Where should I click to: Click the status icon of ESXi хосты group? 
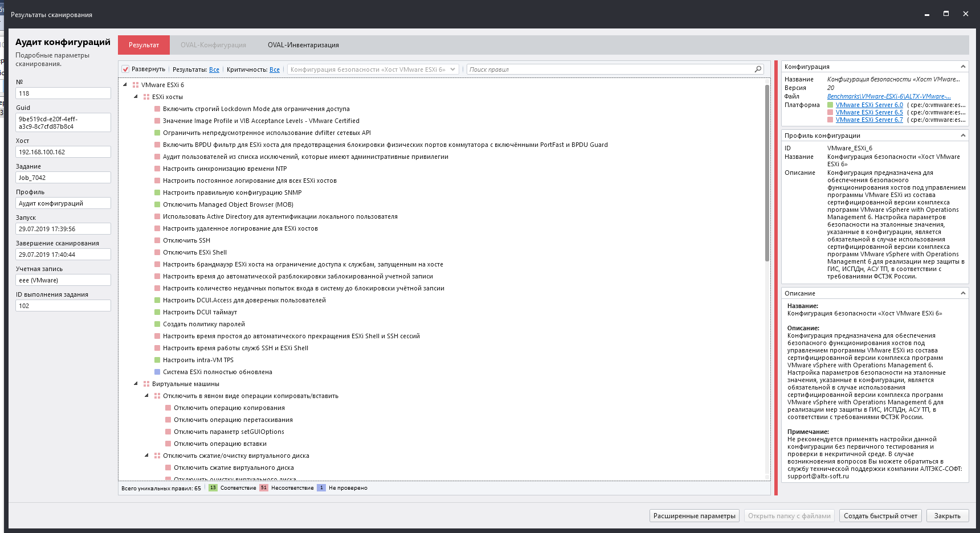pyautogui.click(x=146, y=97)
